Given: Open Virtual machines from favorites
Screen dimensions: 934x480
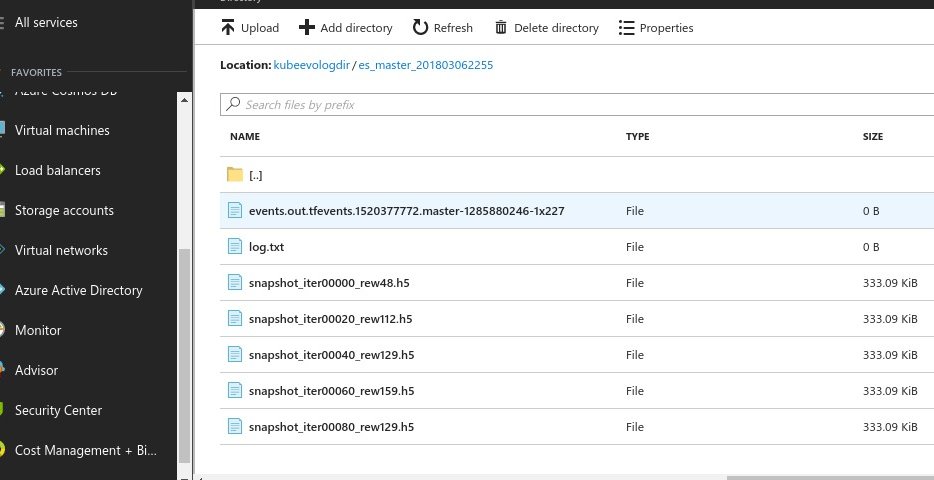Looking at the screenshot, I should coord(62,130).
